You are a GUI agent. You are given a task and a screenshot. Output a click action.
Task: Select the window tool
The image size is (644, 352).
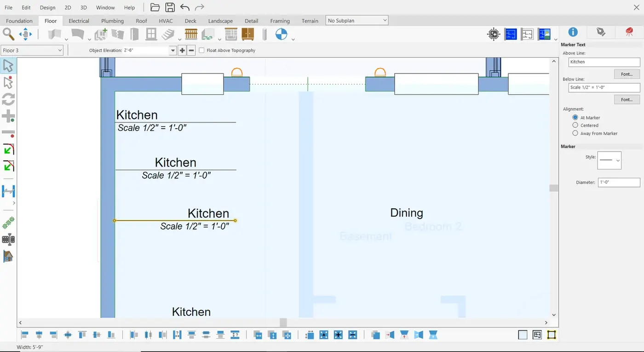[151, 34]
